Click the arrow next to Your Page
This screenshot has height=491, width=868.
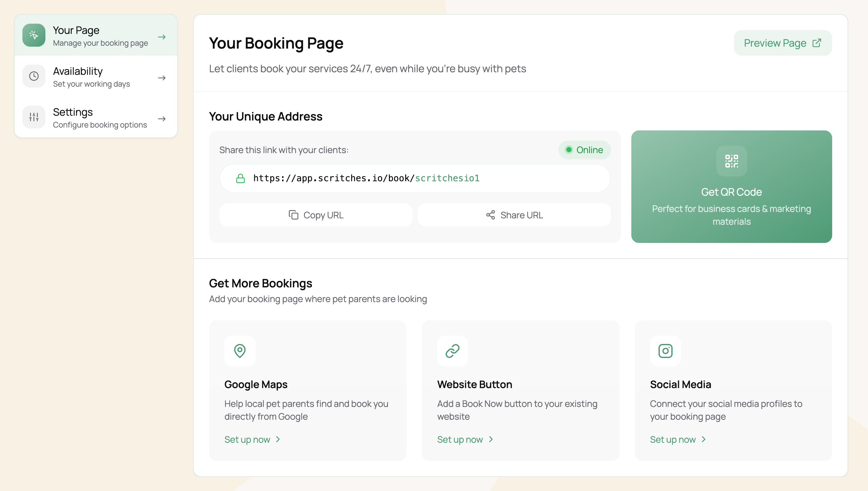(162, 37)
